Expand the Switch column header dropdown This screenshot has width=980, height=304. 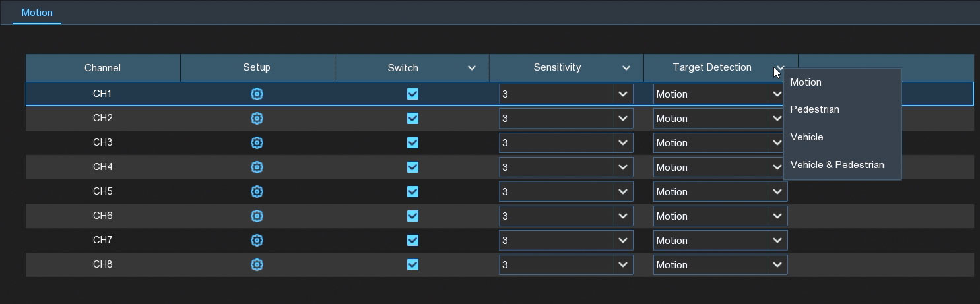click(x=472, y=68)
